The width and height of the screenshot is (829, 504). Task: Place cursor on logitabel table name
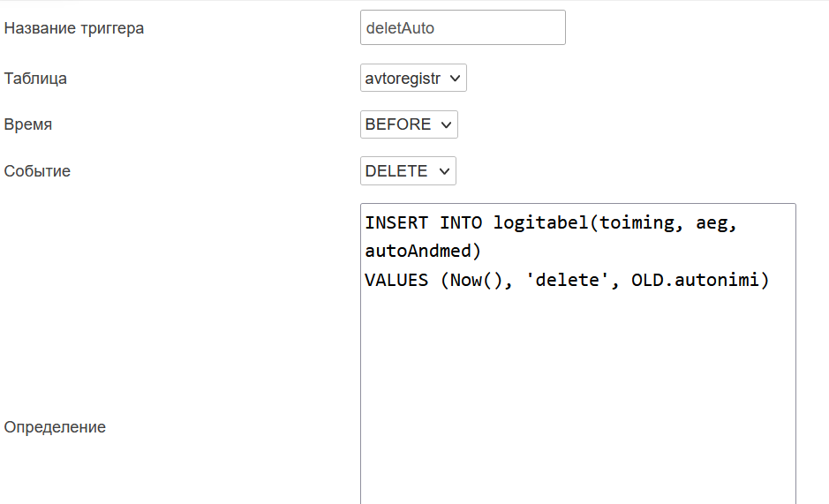[540, 222]
